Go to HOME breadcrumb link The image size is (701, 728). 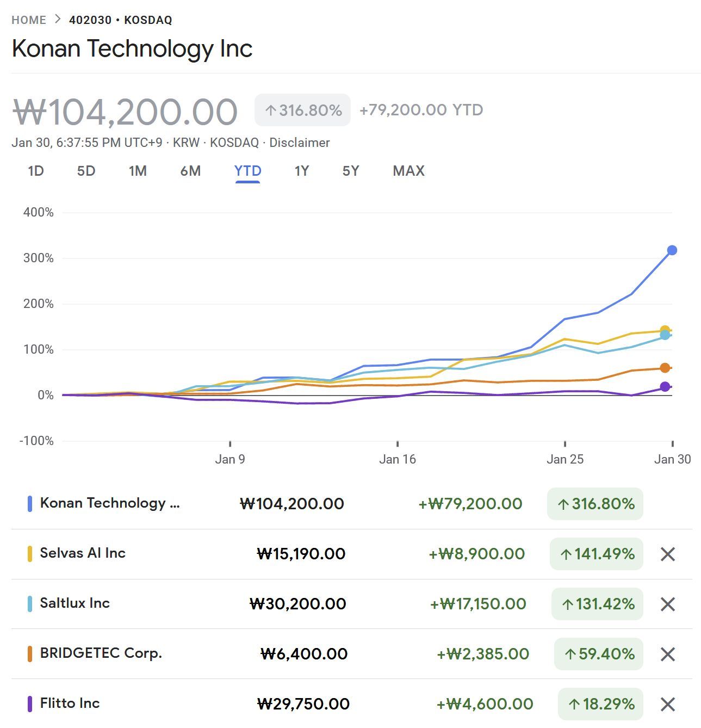pos(29,20)
